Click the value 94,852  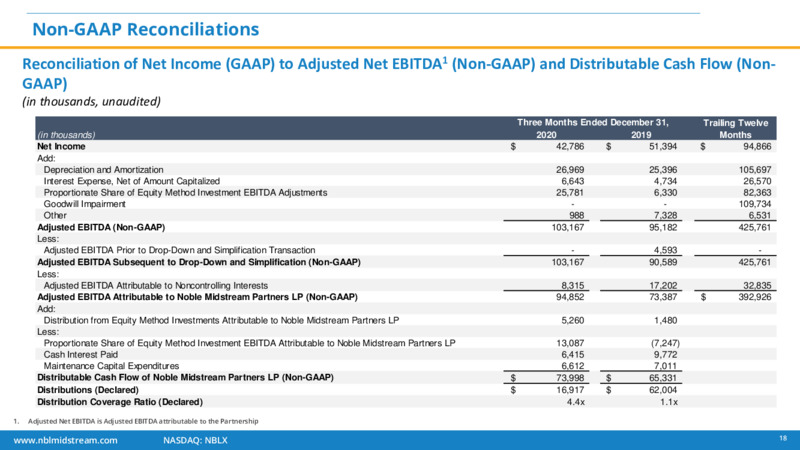(570, 297)
